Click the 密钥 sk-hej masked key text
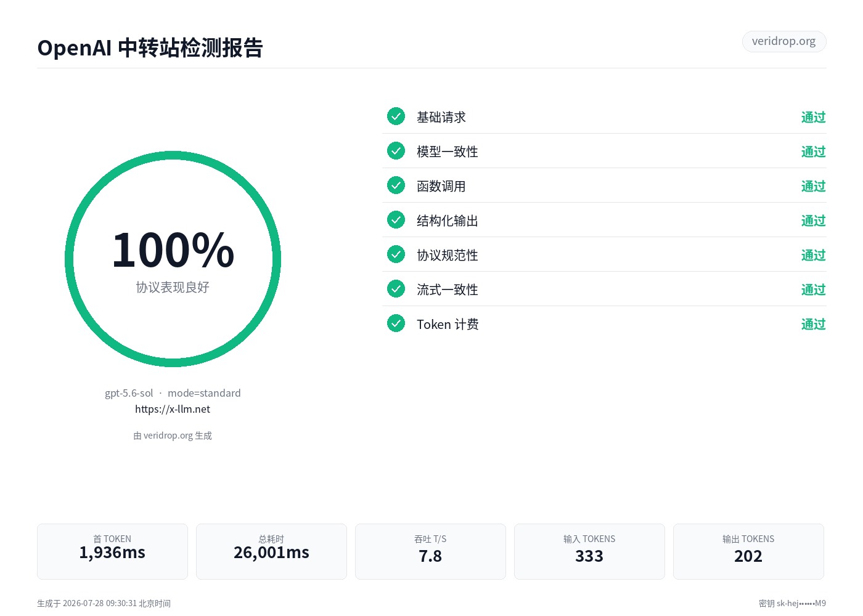 pyautogui.click(x=792, y=604)
